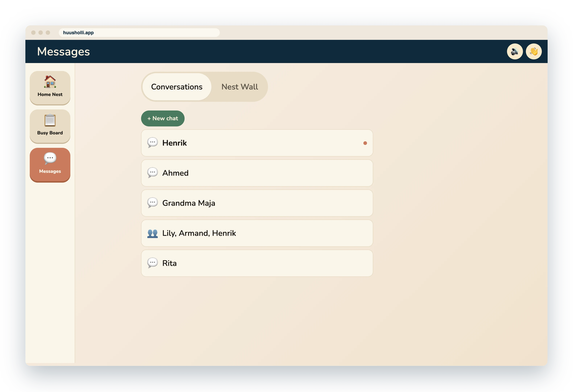The height and width of the screenshot is (392, 573).
Task: Open the Grandma Maja conversation
Action: point(257,203)
